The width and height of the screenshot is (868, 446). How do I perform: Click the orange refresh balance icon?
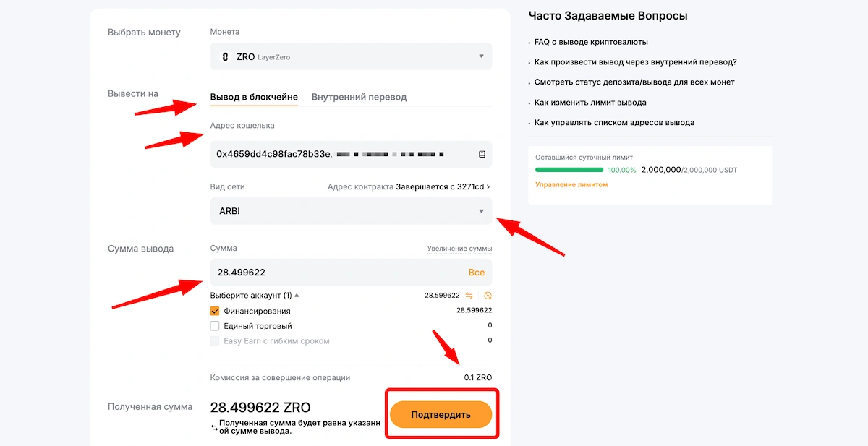[x=488, y=296]
